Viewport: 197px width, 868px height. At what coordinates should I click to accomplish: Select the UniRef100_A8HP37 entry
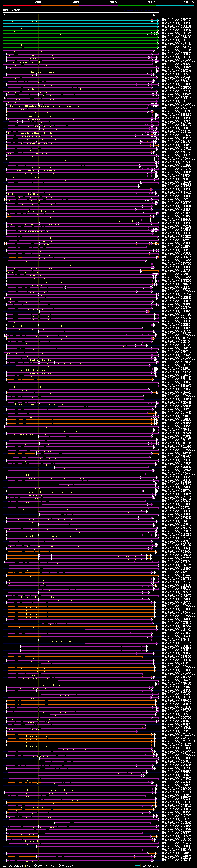coord(177,30)
